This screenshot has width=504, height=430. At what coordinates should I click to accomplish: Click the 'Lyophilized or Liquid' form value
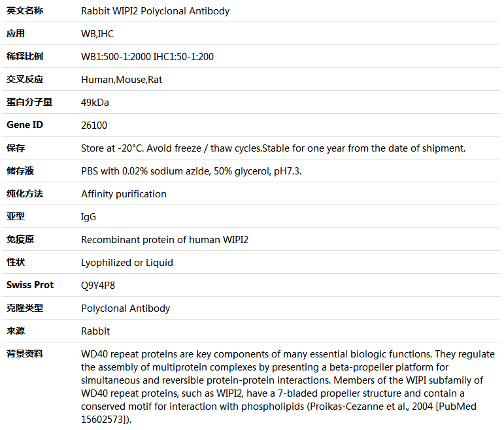pos(127,263)
